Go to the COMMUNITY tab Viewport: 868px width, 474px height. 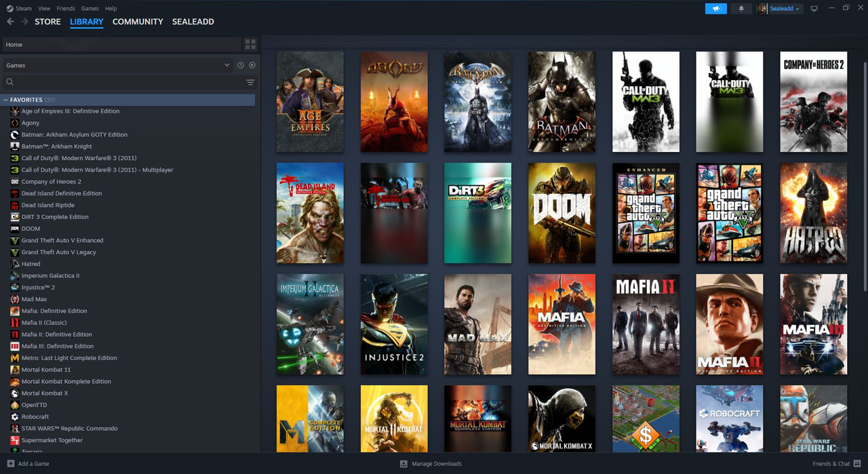tap(138, 22)
